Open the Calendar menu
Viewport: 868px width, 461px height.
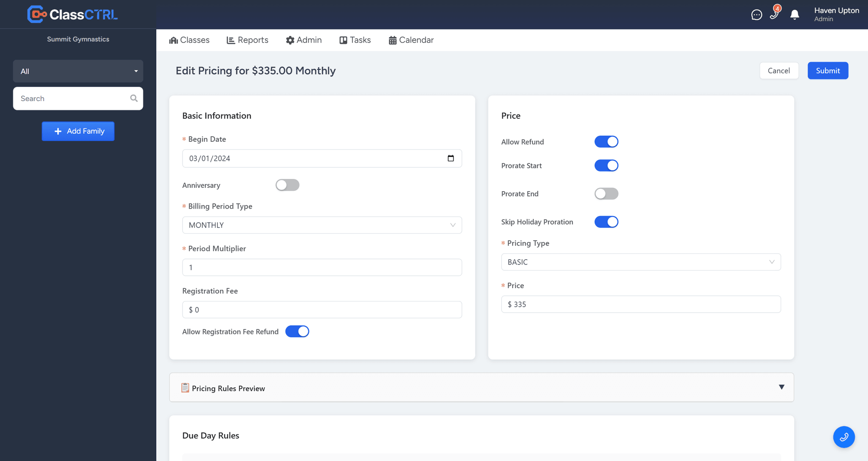click(x=411, y=40)
